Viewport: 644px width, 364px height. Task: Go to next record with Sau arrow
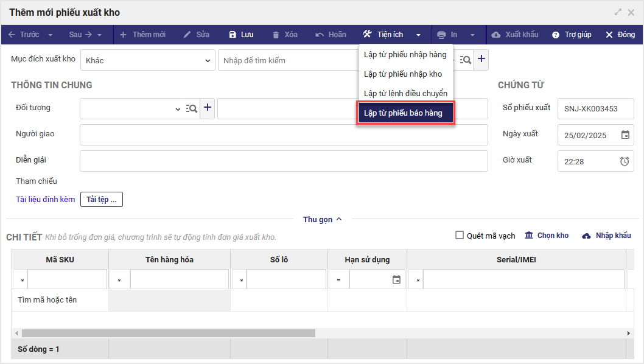coord(88,35)
